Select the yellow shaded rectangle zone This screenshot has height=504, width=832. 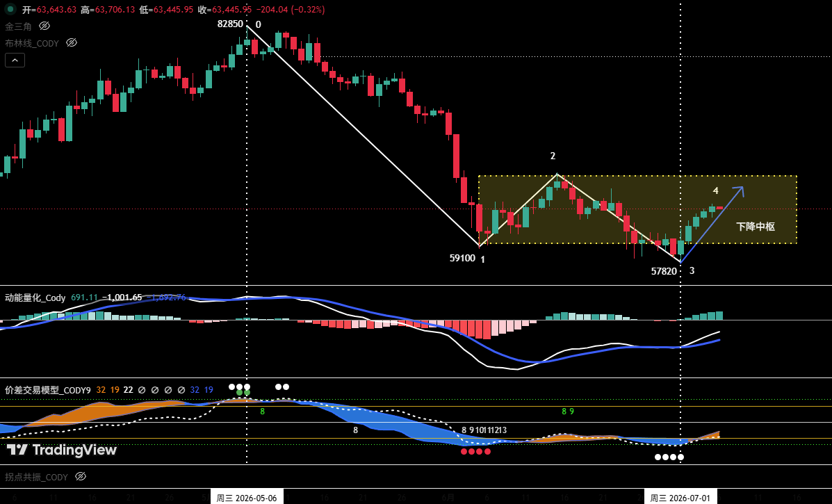(x=637, y=209)
